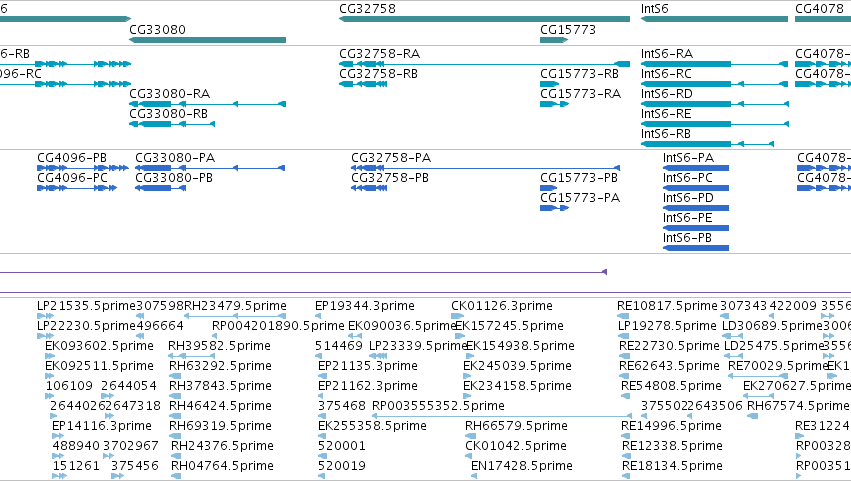Open EST LP19278.5prime
This screenshot has height=481, width=851.
click(x=667, y=326)
